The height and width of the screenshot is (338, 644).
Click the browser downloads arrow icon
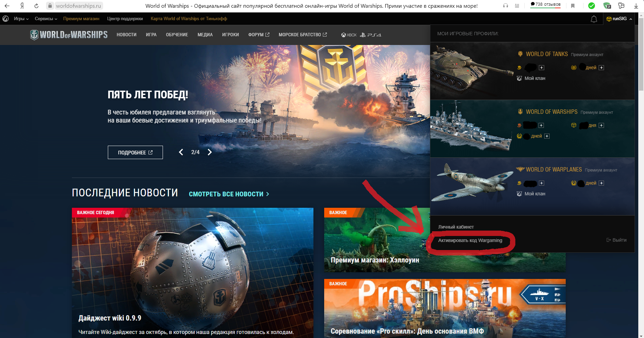[636, 6]
